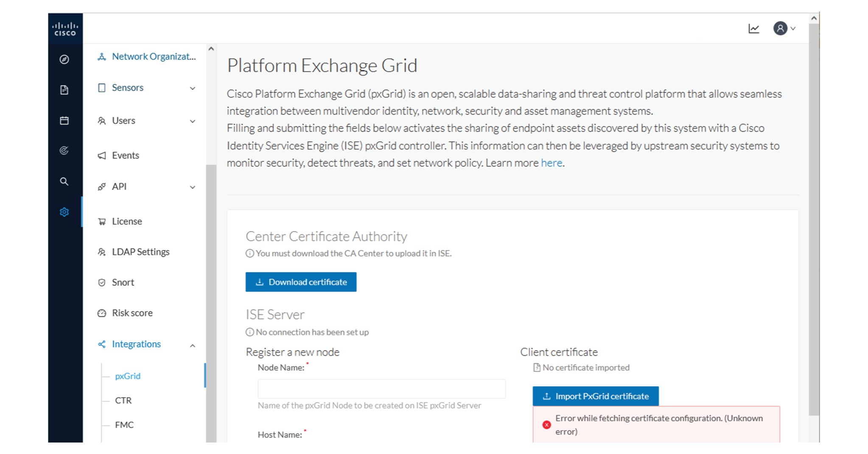Image resolution: width=868 pixels, height=454 pixels.
Task: Collapse the Integrations section
Action: 136,344
